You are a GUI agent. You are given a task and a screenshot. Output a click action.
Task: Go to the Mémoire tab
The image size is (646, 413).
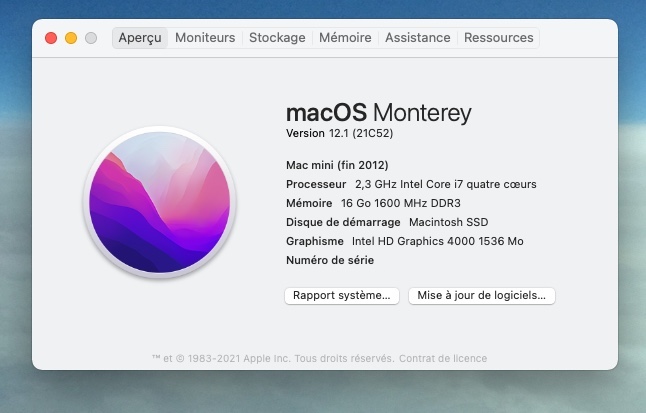point(345,38)
